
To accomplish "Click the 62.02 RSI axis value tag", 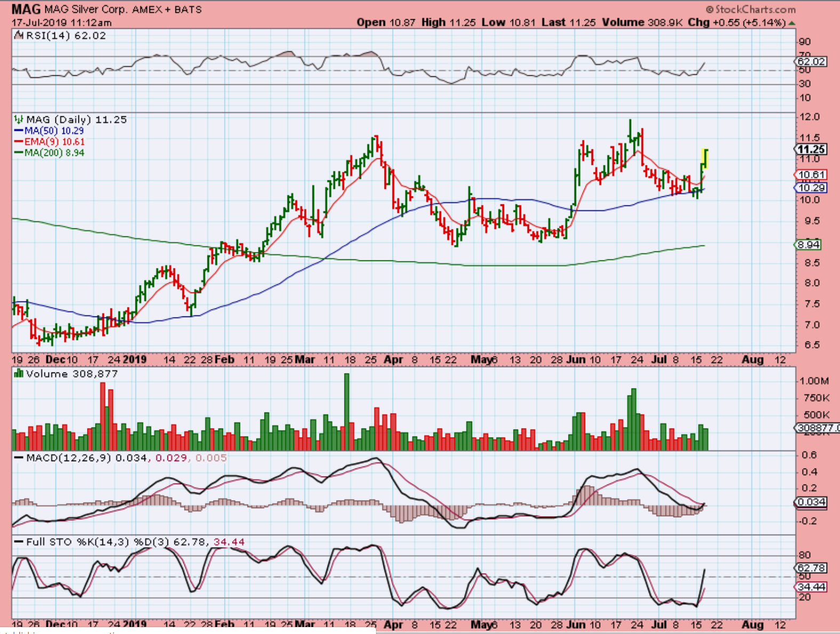I will tap(812, 61).
